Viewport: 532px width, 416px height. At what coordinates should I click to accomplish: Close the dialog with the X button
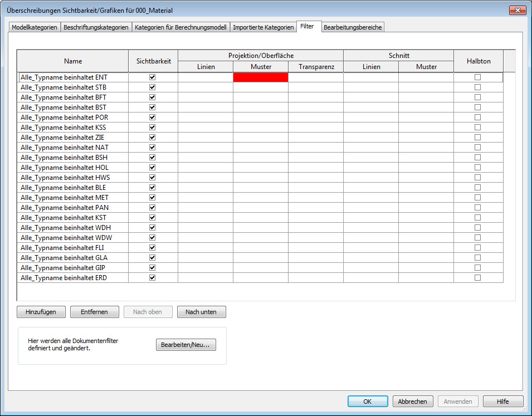tap(517, 11)
